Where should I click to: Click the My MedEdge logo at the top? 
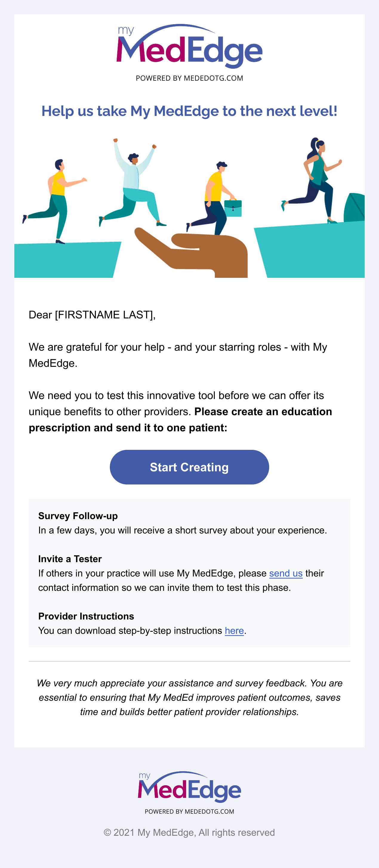(189, 47)
